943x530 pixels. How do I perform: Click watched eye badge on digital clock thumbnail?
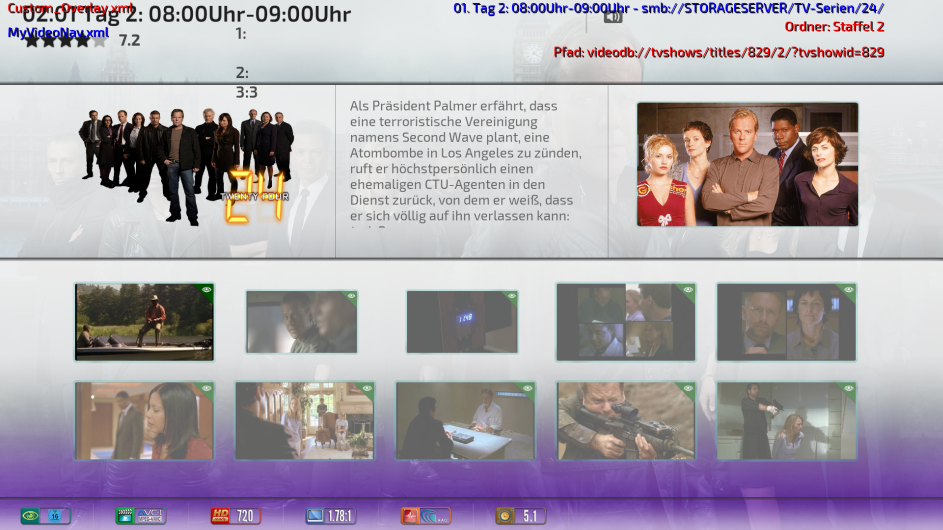click(x=511, y=296)
